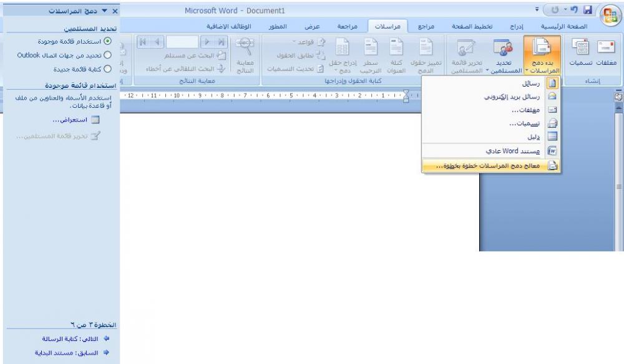624x364 pixels.
Task: Choose Directory (دليل) menu item
Action: click(x=490, y=136)
